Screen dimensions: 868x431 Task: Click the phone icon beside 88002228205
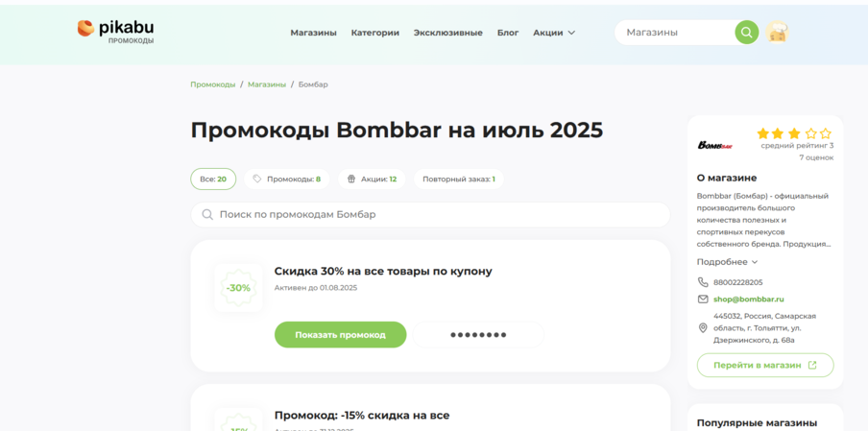click(x=703, y=282)
